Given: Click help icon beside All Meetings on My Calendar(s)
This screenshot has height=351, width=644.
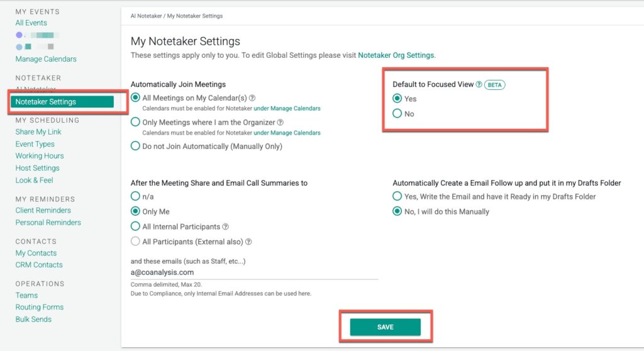Looking at the screenshot, I should 252,98.
